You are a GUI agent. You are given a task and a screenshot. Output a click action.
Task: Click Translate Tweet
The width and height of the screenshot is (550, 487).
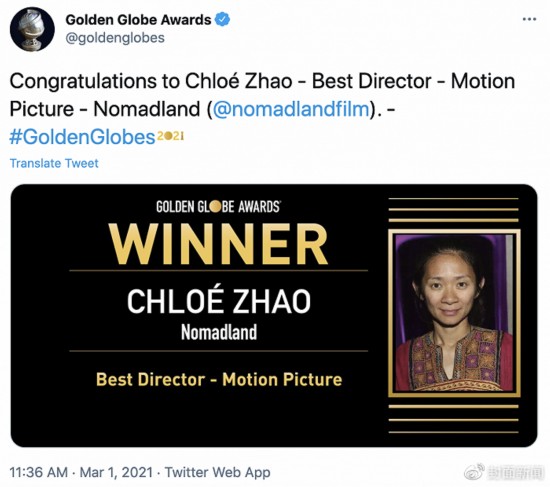coord(54,163)
